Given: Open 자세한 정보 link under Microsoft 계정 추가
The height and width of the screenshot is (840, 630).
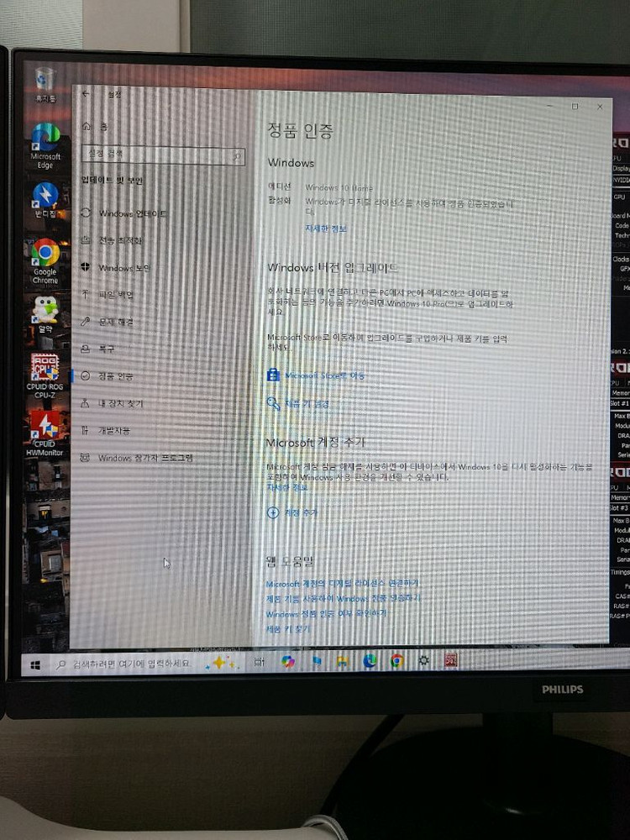Looking at the screenshot, I should click(287, 487).
